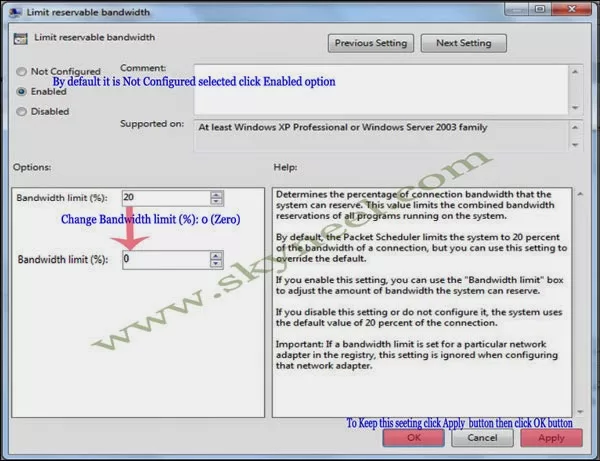Image resolution: width=600 pixels, height=461 pixels.
Task: Click the Help panel scroll down arrow
Action: click(580, 412)
